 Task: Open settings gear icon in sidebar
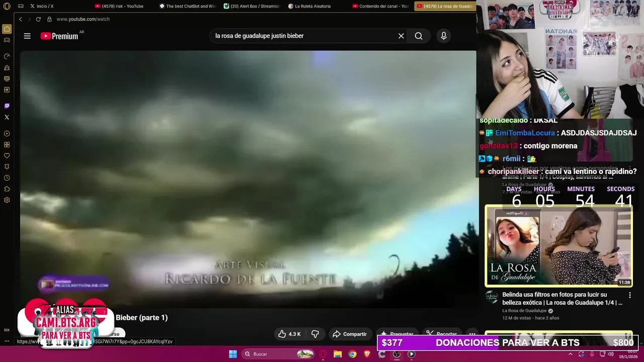[x=7, y=200]
